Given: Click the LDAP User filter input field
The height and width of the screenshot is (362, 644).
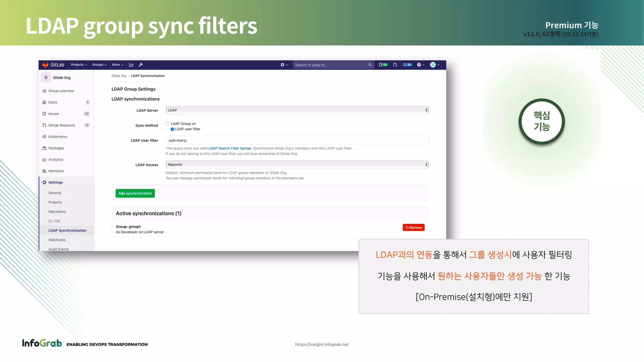Looking at the screenshot, I should coord(297,140).
